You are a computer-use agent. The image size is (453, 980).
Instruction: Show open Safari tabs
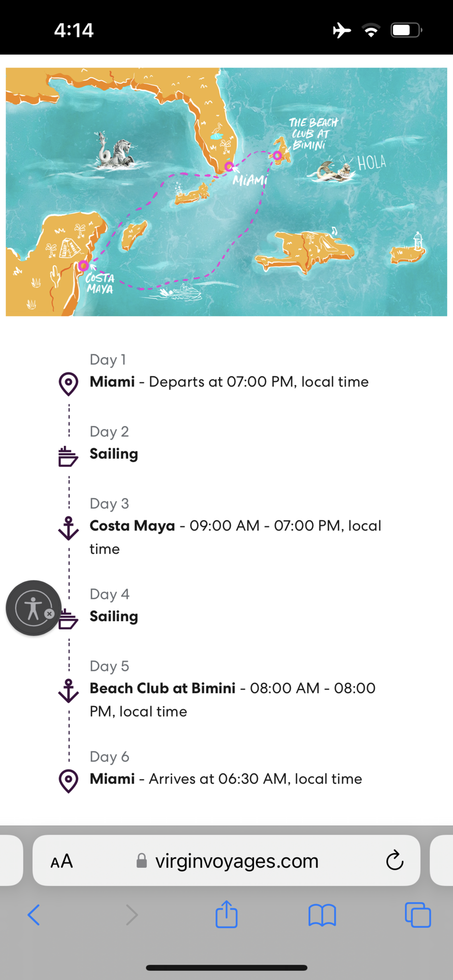[x=418, y=915]
